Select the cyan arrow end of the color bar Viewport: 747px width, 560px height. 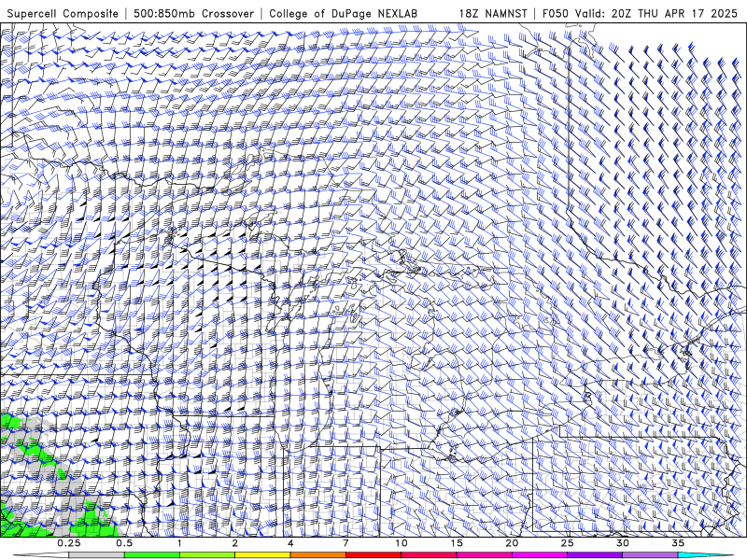point(705,555)
